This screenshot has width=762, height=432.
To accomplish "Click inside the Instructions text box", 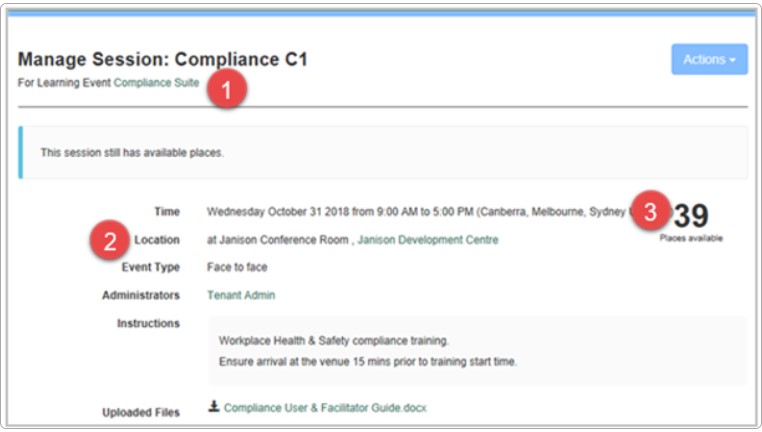I will tap(476, 351).
